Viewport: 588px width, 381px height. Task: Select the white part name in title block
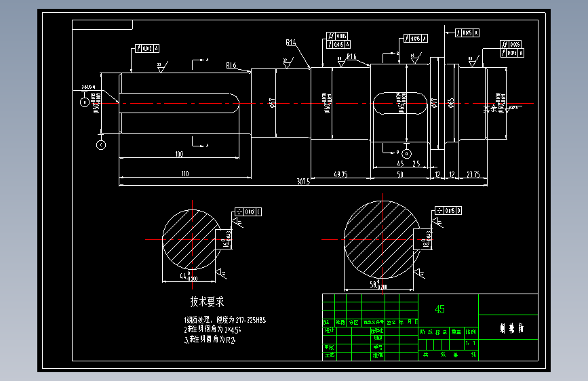[512, 329]
